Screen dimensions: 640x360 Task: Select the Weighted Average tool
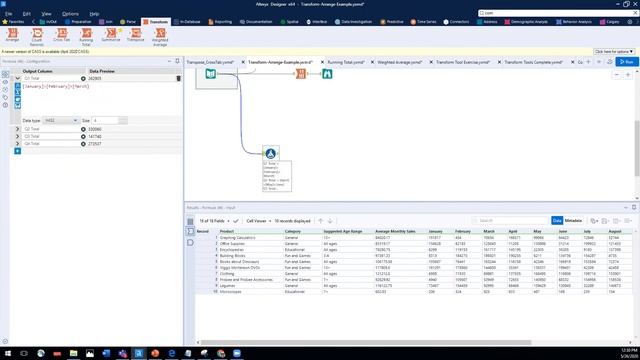click(x=160, y=36)
